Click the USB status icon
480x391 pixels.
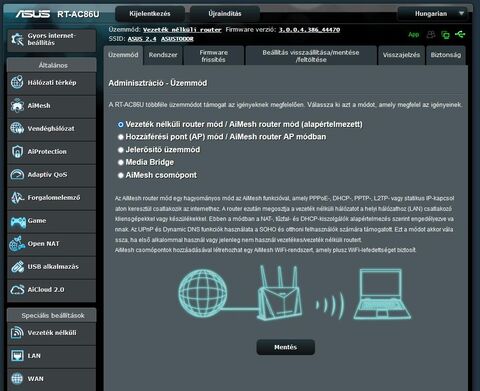460,34
